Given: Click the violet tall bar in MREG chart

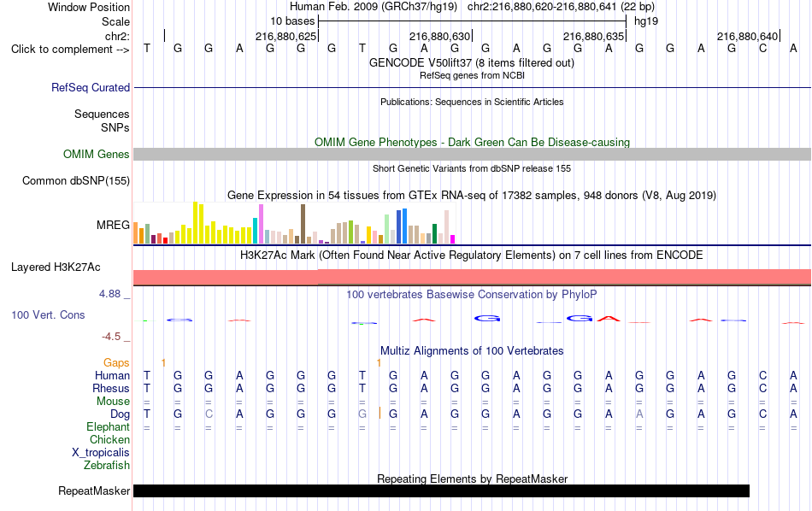Looking at the screenshot, I should tap(261, 224).
